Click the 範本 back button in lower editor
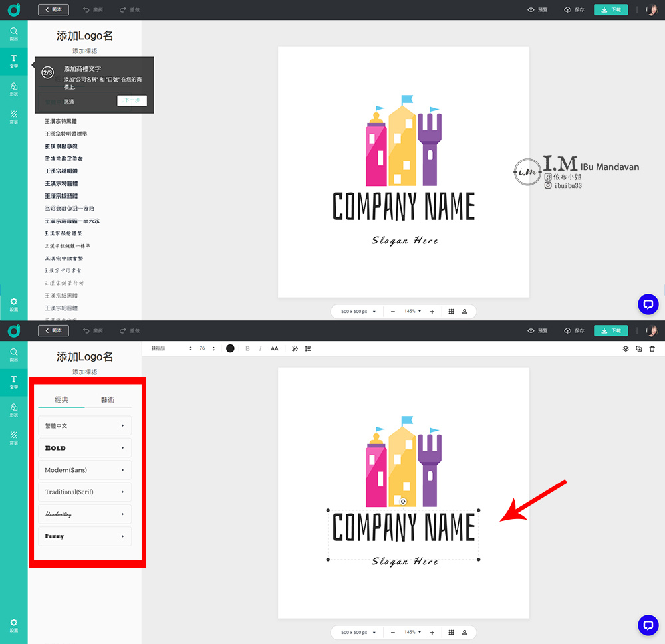The image size is (665, 644). click(53, 330)
